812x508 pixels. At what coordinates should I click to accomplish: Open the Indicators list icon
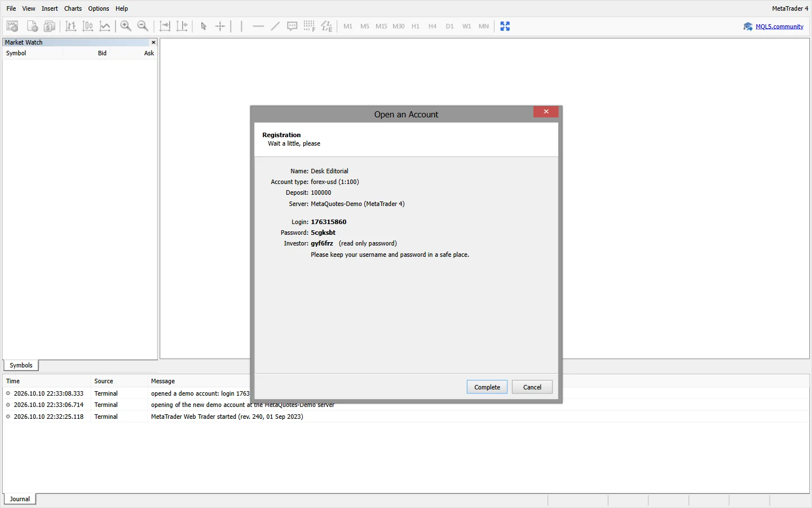(326, 26)
